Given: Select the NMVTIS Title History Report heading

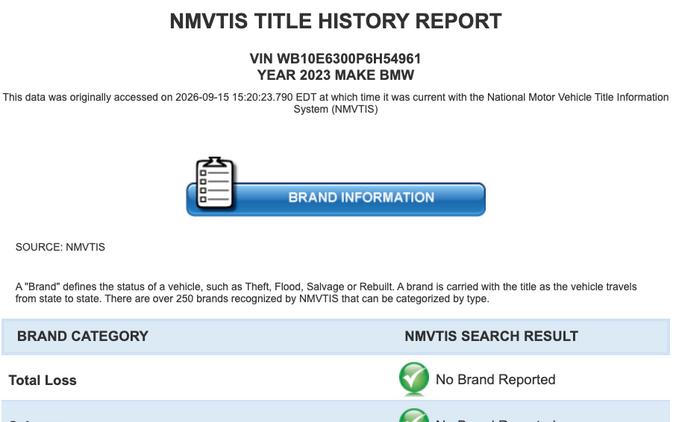Looking at the screenshot, I should [335, 21].
